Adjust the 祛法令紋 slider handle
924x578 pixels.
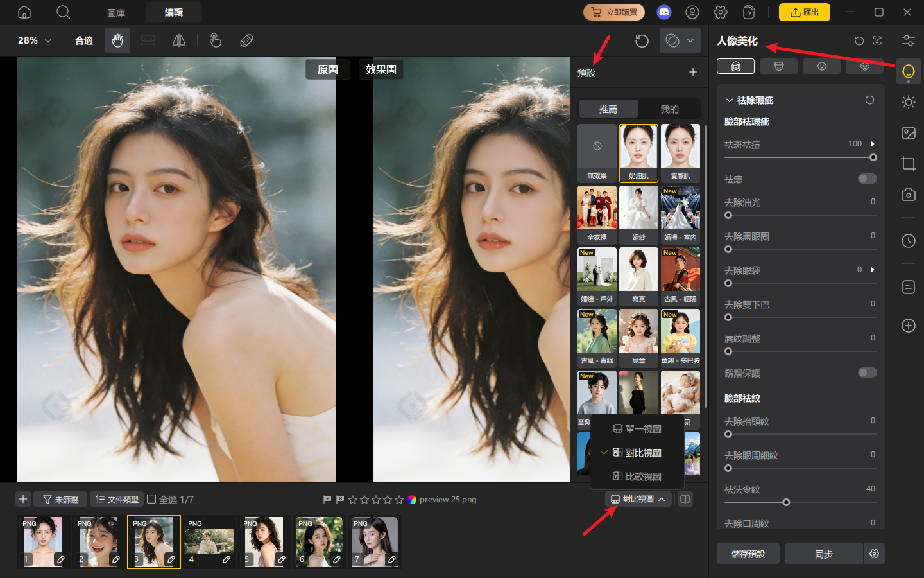tap(786, 502)
